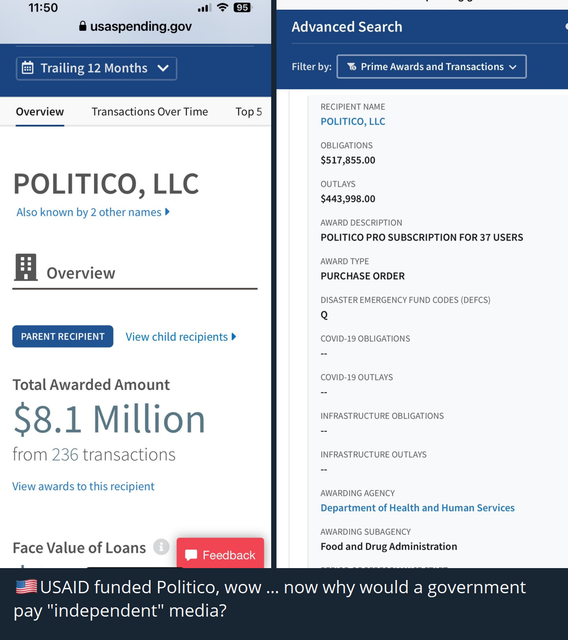This screenshot has width=568, height=640.
Task: Click the PARENT RECIPIENT badge button
Action: click(x=63, y=336)
